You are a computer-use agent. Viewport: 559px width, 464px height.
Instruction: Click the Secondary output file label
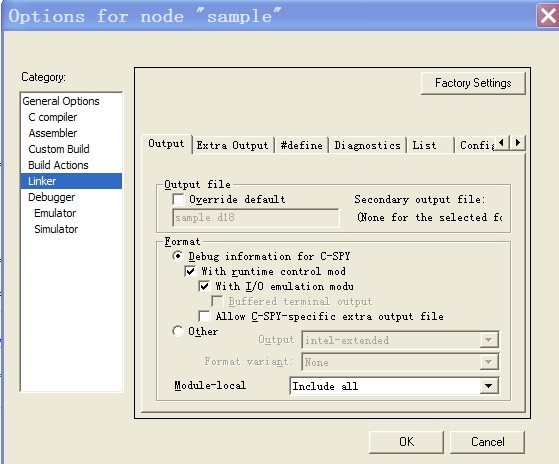point(420,199)
